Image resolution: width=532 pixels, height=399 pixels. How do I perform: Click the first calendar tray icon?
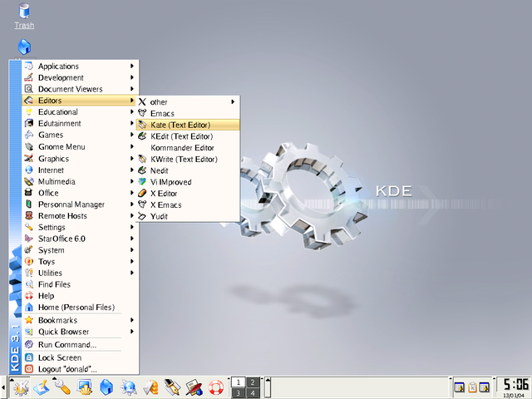point(460,387)
